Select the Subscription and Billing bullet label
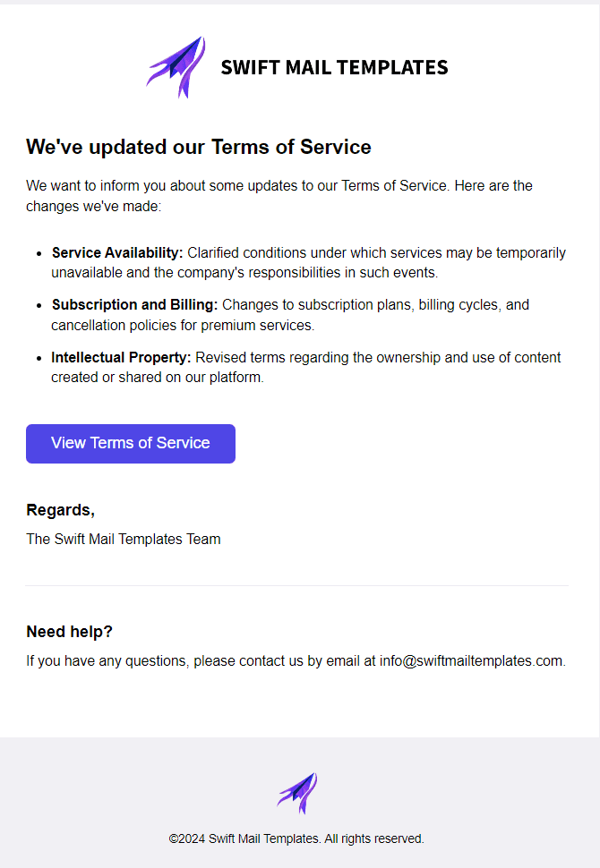 (x=134, y=304)
